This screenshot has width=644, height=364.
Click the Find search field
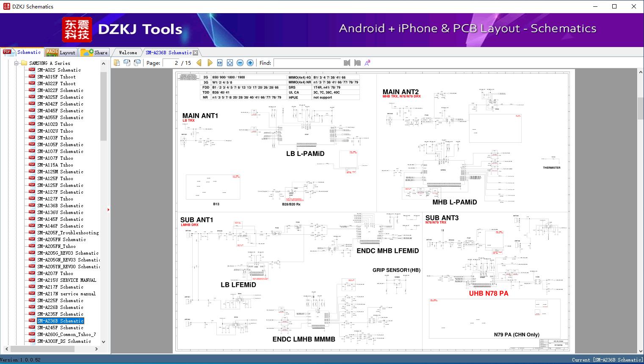307,63
